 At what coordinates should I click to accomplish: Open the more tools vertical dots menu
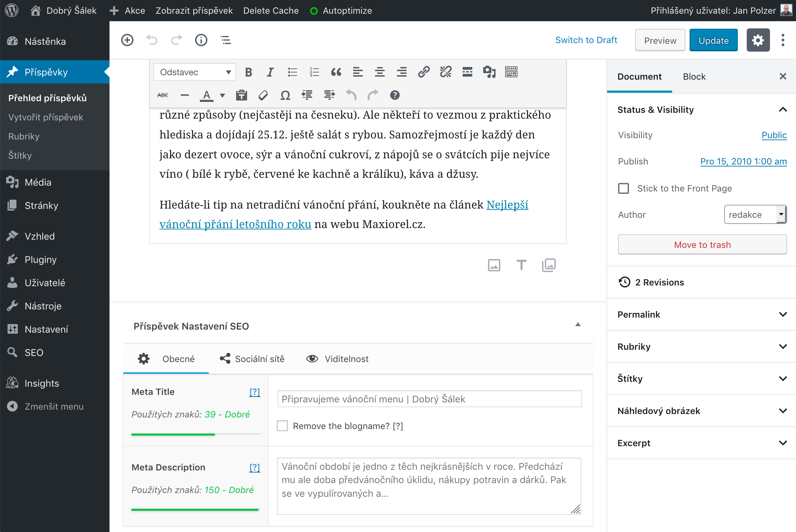pyautogui.click(x=783, y=40)
